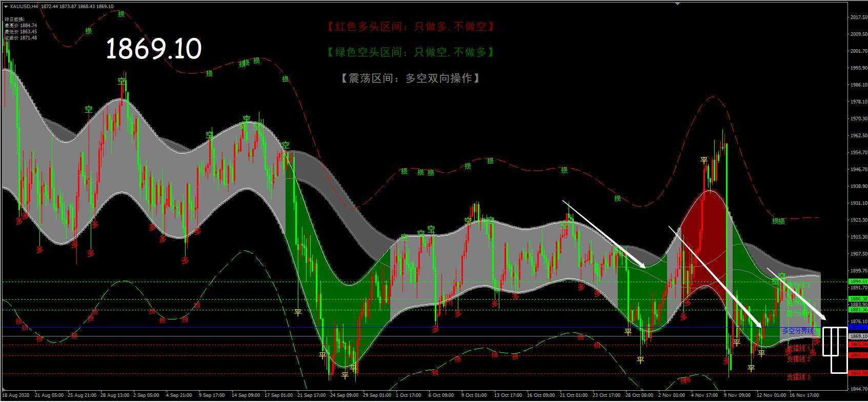Click the 1954.70 price scale label

click(x=858, y=153)
